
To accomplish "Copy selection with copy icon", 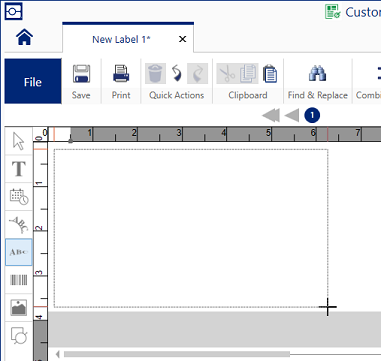I will [248, 74].
